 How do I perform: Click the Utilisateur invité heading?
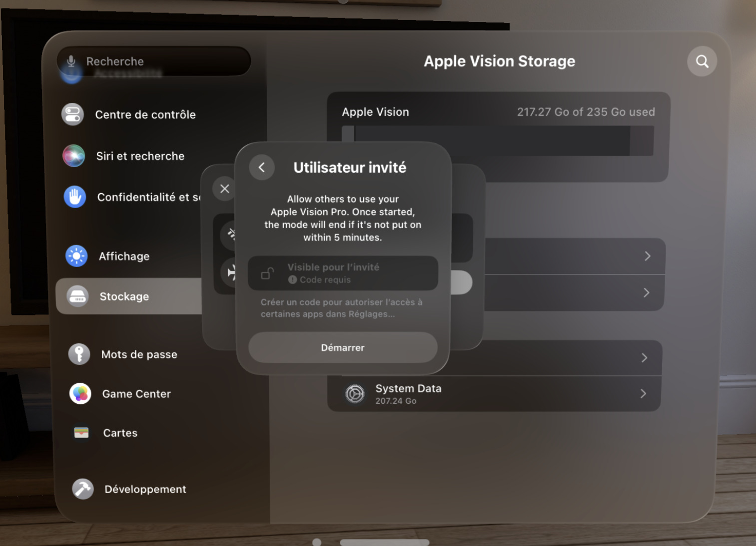350,167
